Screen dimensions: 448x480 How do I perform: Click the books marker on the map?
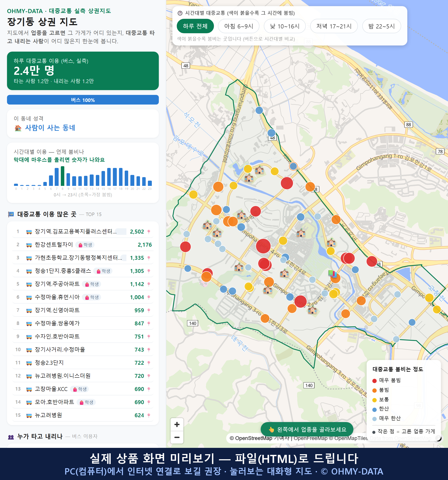click(x=332, y=274)
